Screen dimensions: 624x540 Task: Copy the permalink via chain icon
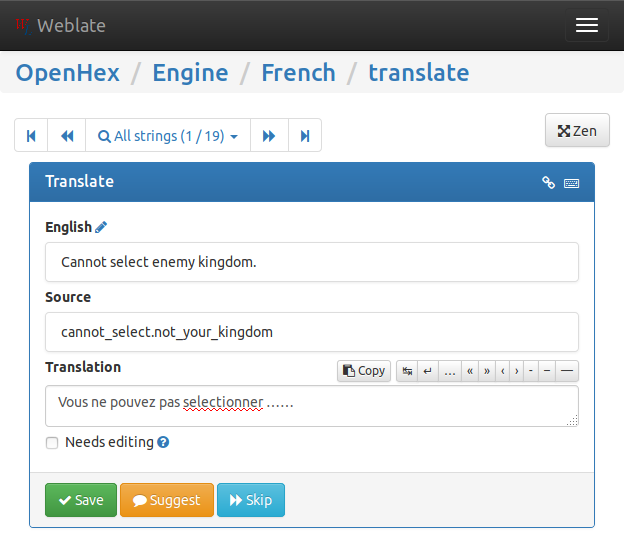[x=548, y=183]
